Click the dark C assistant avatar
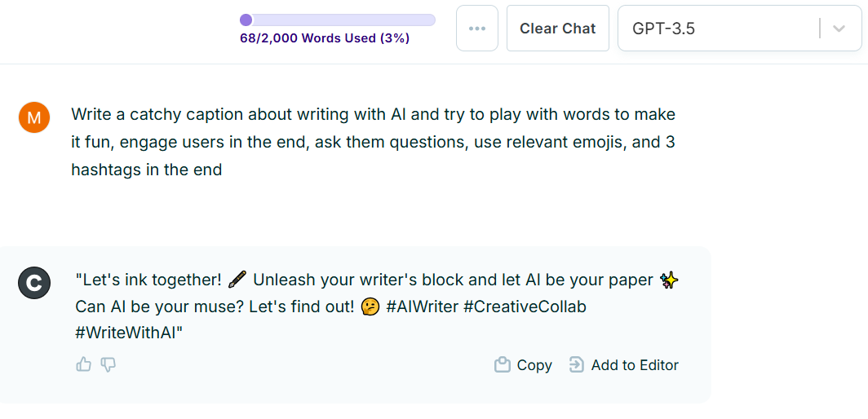Screen dimensions: 868x419 [34, 283]
